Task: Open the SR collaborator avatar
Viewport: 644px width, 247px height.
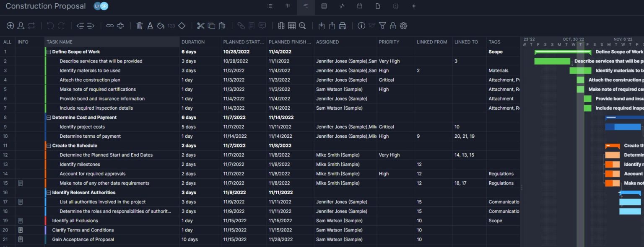Action: click(x=103, y=6)
